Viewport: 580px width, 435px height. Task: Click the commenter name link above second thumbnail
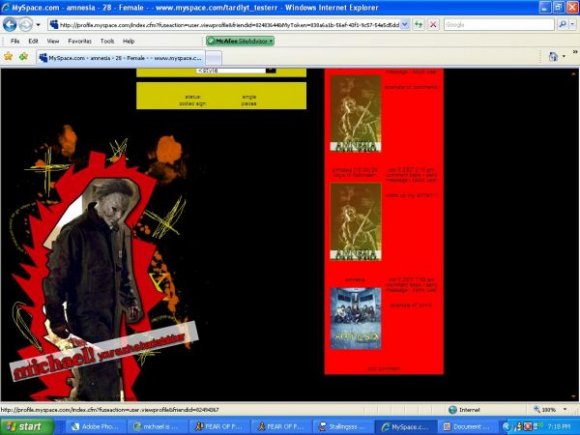tap(355, 172)
